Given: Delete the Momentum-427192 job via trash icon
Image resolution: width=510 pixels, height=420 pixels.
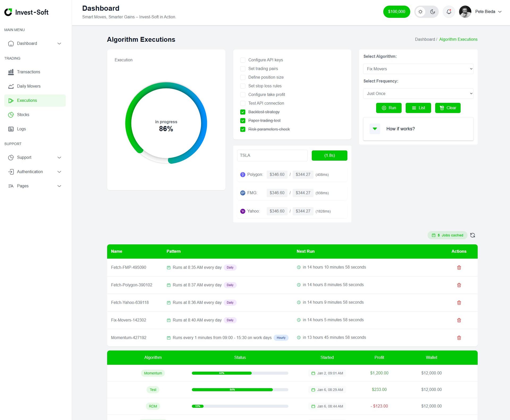Looking at the screenshot, I should (x=459, y=338).
